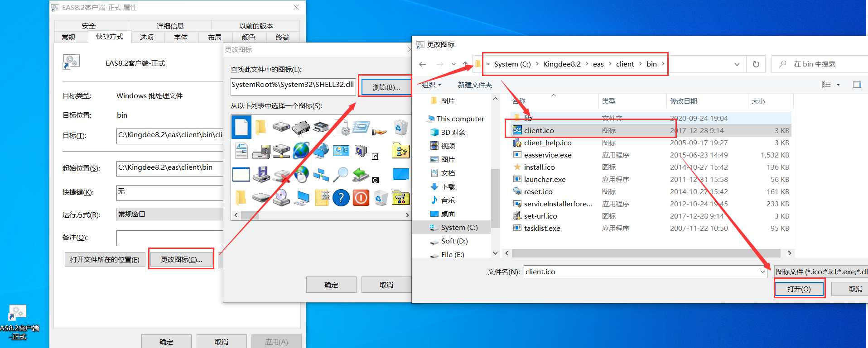Screen dimensions: 868x348
Task: Open the 运行方式 combo box showing 常规窗口
Action: (170, 215)
